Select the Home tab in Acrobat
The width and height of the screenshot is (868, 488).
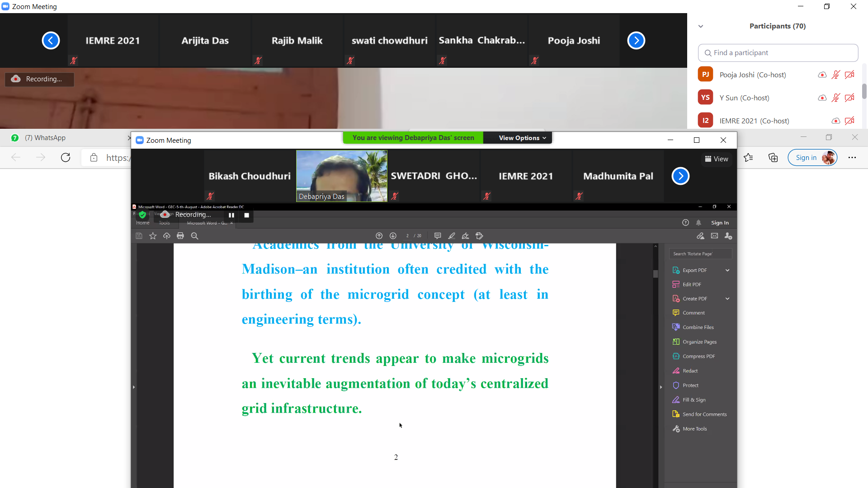click(x=143, y=223)
